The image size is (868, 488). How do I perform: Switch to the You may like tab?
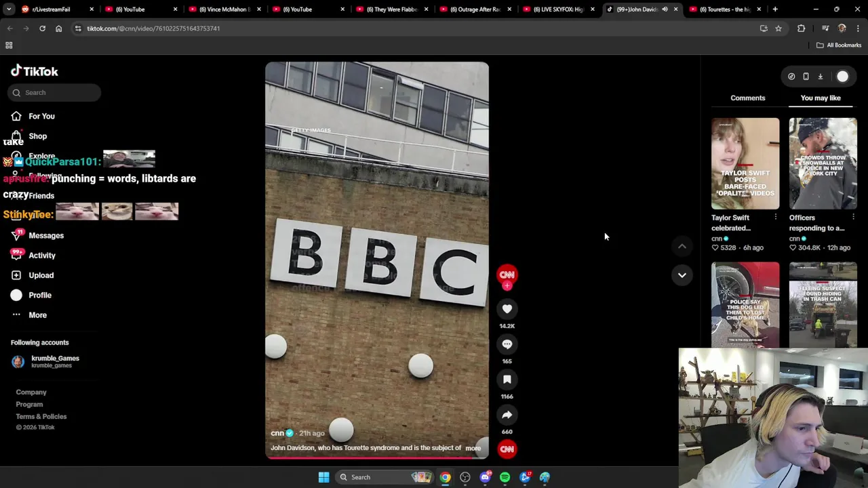[821, 98]
